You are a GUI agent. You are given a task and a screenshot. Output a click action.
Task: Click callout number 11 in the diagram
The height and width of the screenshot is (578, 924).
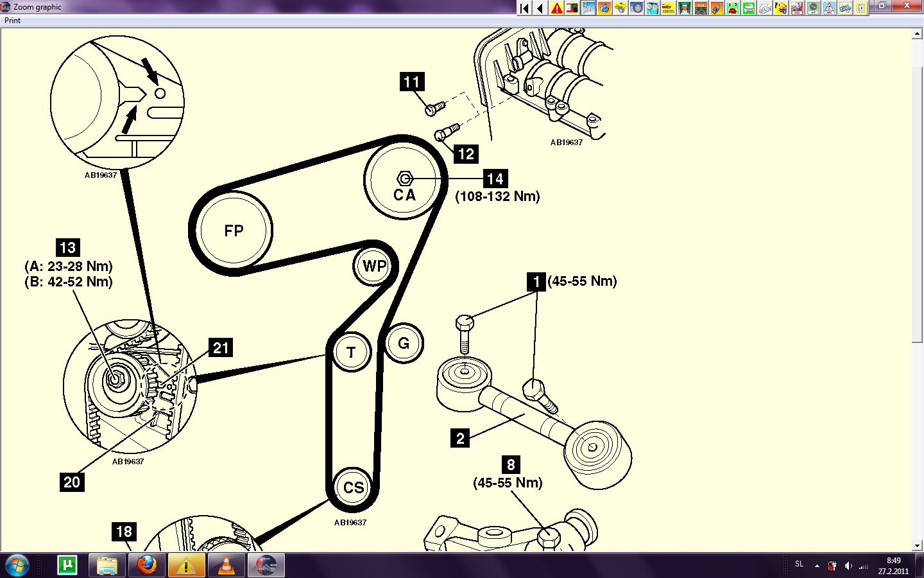click(x=412, y=82)
